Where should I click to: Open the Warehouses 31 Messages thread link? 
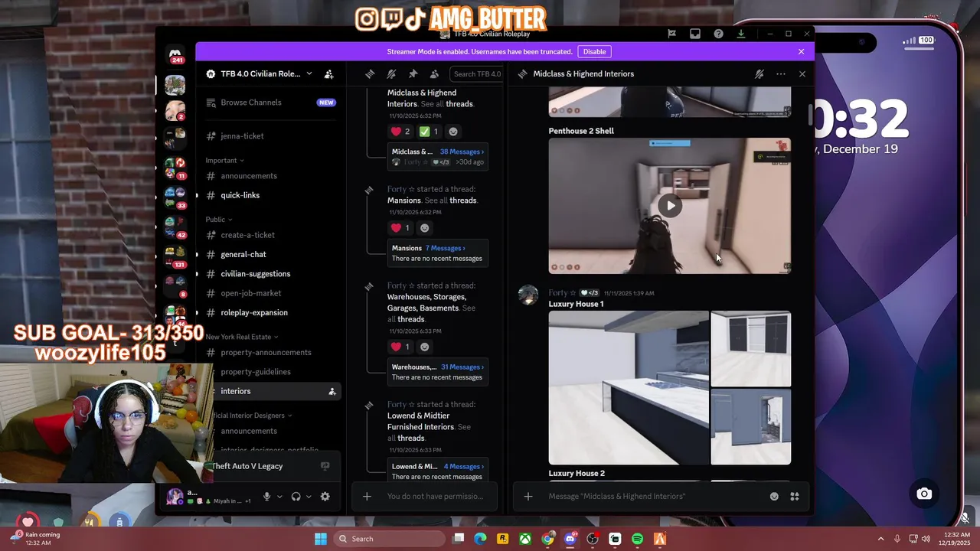[x=462, y=367]
